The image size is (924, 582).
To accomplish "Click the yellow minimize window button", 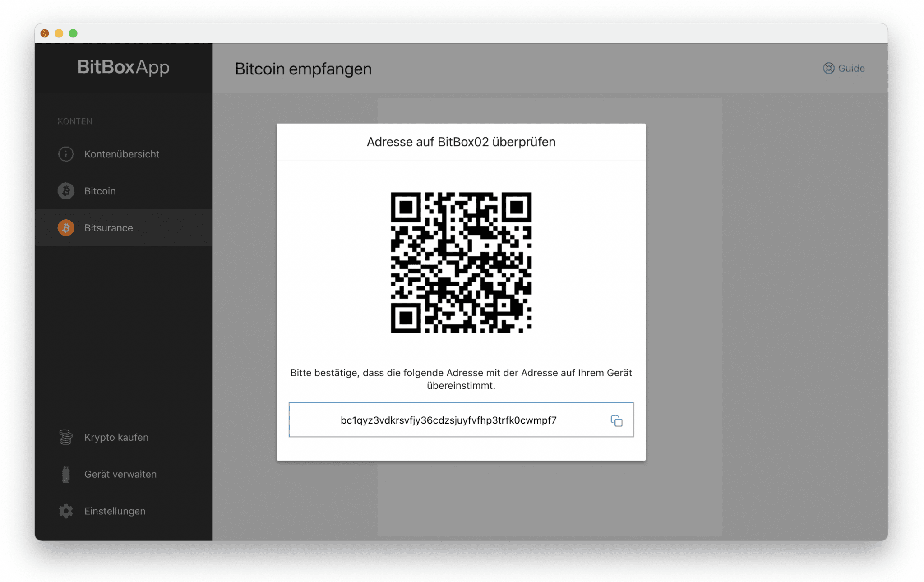I will (59, 33).
